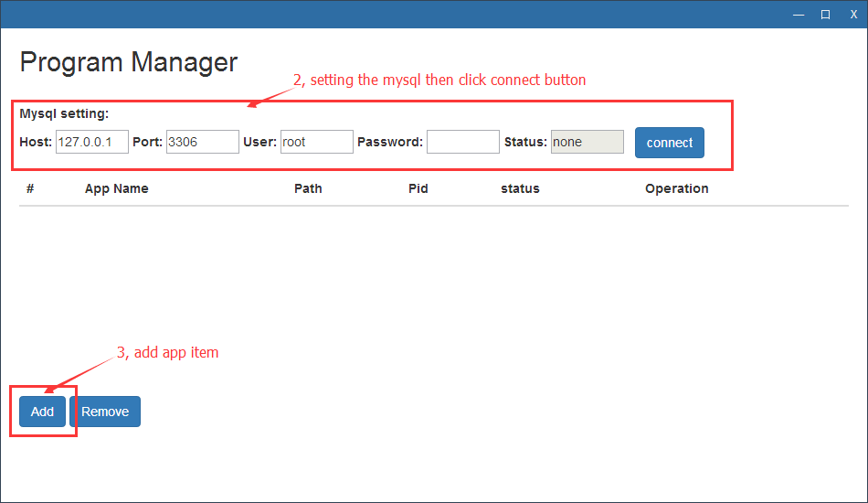Maximize the Program Manager window
Image resolution: width=868 pixels, height=503 pixels.
(825, 15)
